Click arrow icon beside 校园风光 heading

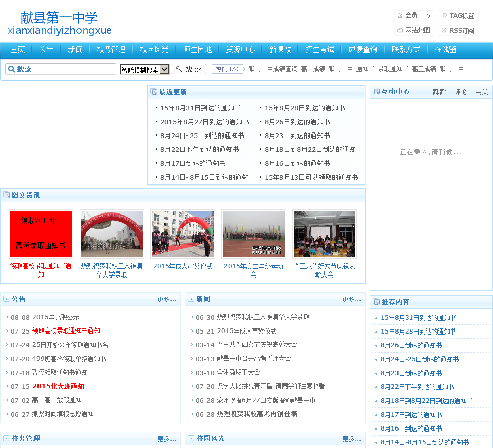[191, 438]
